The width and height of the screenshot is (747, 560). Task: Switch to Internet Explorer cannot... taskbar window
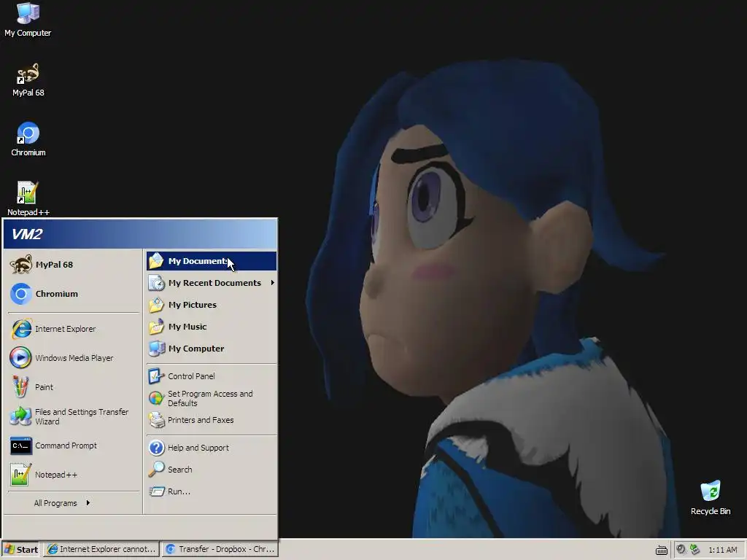click(x=102, y=550)
